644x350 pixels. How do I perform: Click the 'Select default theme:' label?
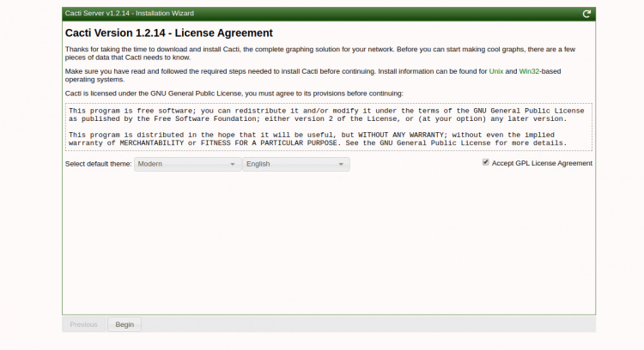98,164
